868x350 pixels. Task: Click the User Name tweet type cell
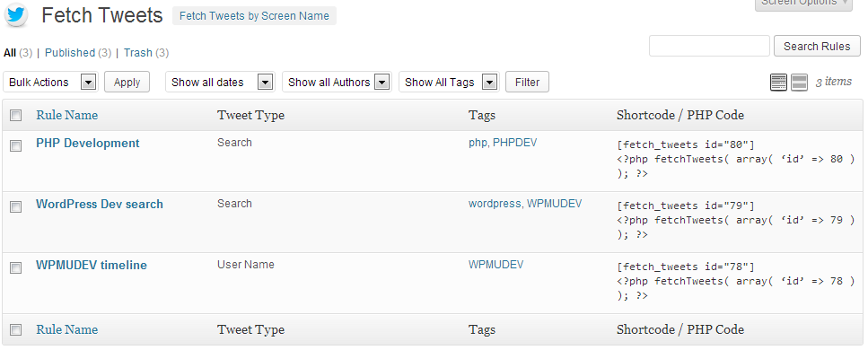(246, 264)
